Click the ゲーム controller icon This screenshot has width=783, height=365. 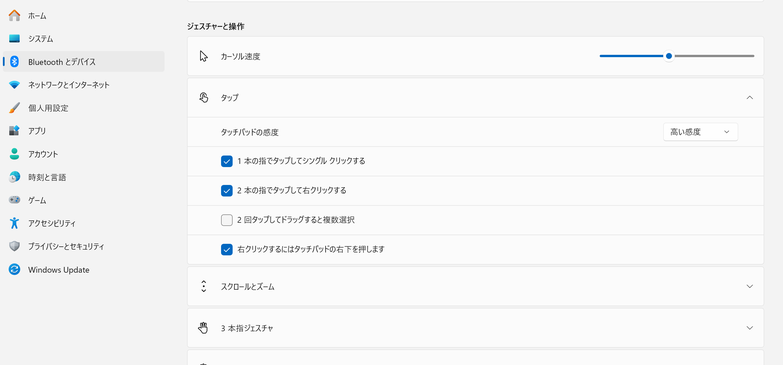pos(14,200)
